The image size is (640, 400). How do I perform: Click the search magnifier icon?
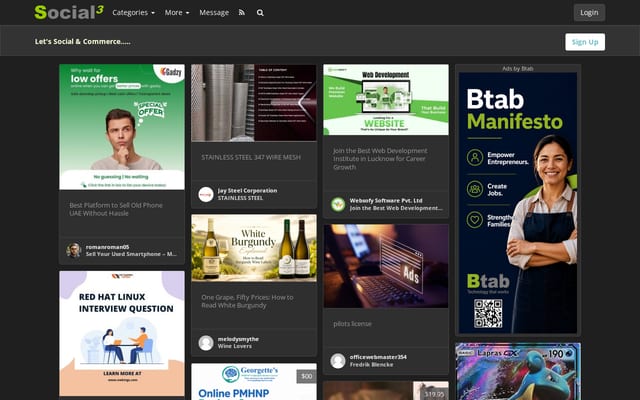[260, 13]
